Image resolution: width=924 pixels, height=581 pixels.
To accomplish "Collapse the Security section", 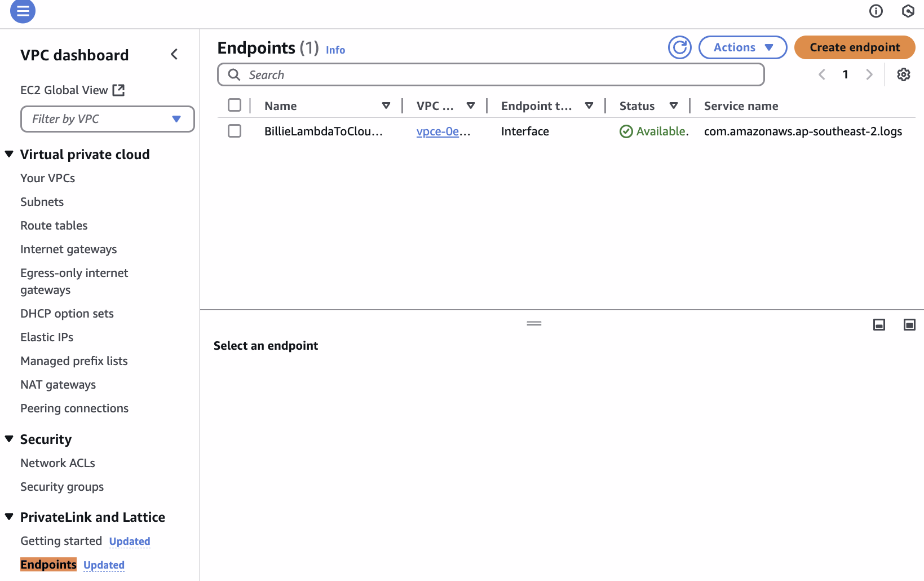I will pos(9,439).
